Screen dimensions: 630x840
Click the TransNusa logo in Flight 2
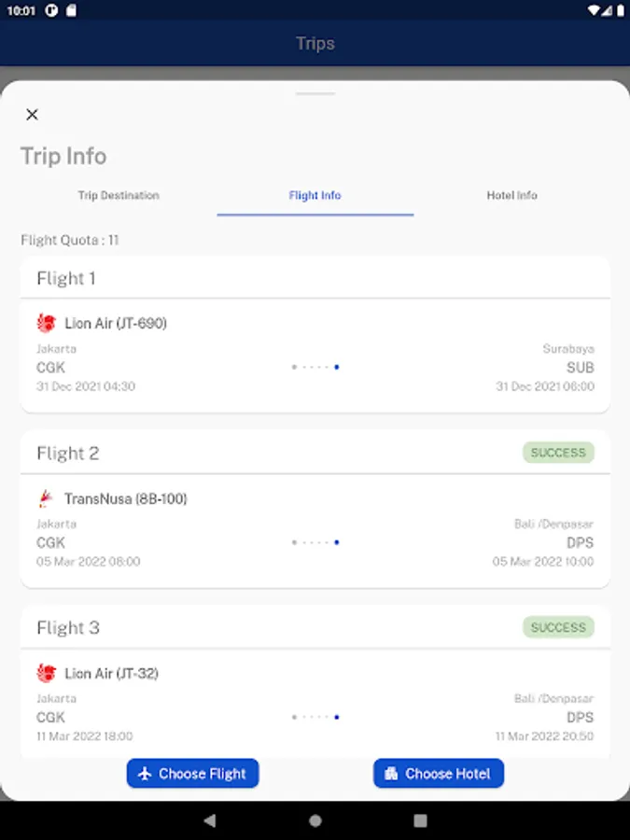tap(46, 498)
